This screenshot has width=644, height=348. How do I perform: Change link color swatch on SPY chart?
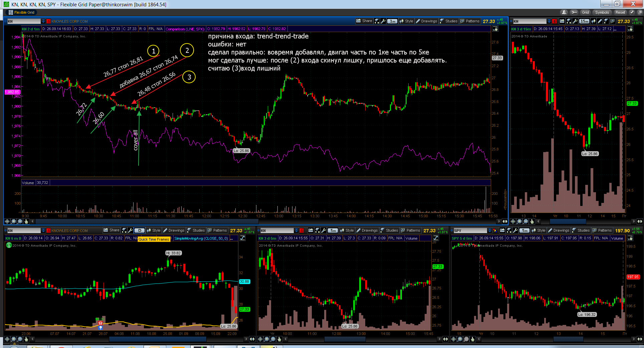click(494, 231)
